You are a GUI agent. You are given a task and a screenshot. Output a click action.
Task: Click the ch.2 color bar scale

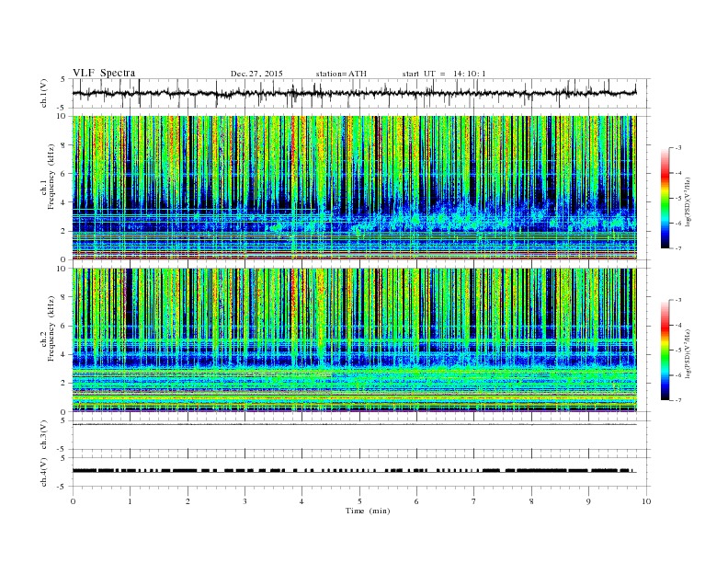665,350
